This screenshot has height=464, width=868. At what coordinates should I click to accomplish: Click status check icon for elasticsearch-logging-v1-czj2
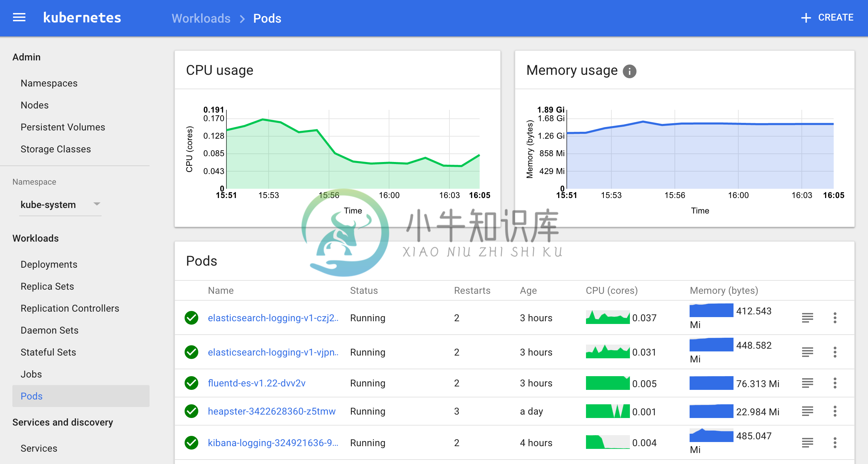(x=191, y=318)
